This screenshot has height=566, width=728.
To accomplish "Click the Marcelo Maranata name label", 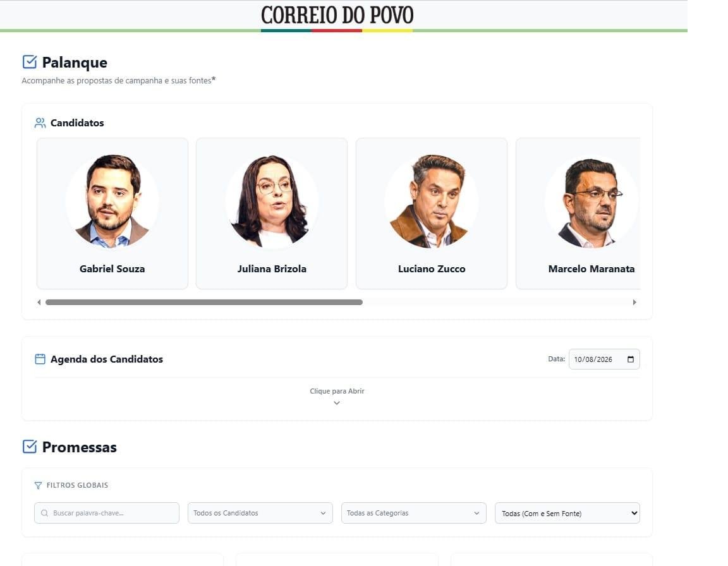I will [x=591, y=268].
